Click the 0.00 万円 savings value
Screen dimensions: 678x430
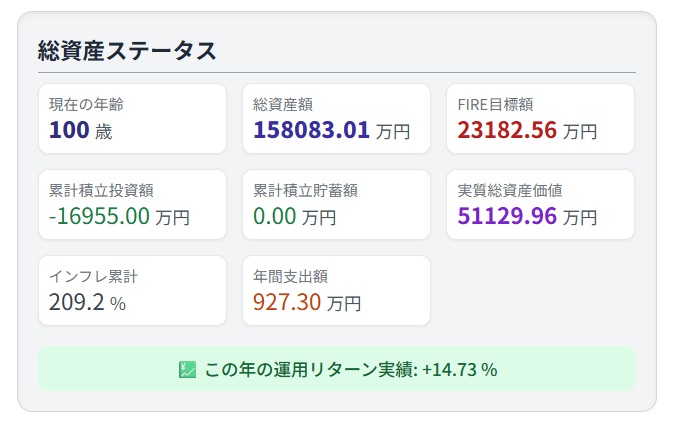(294, 216)
